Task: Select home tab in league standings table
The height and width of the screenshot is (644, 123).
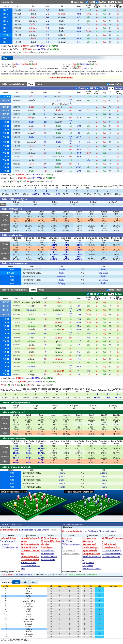Action: (x=25, y=582)
